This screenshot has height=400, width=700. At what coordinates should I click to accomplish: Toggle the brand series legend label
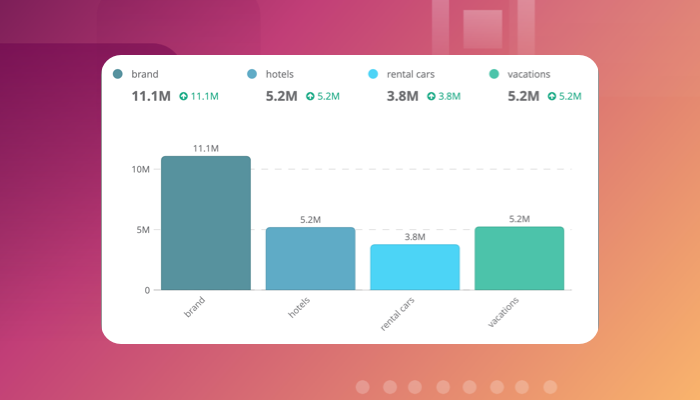click(x=145, y=74)
